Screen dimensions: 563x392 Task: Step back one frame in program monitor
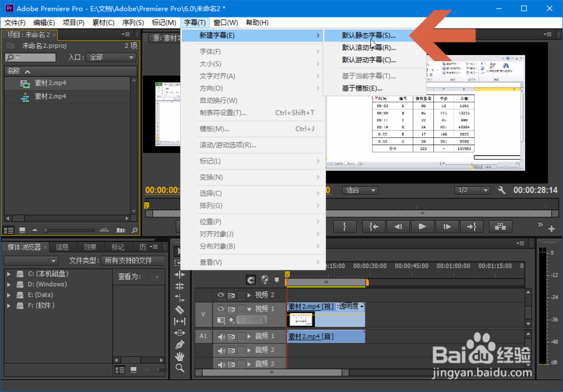[x=398, y=227]
